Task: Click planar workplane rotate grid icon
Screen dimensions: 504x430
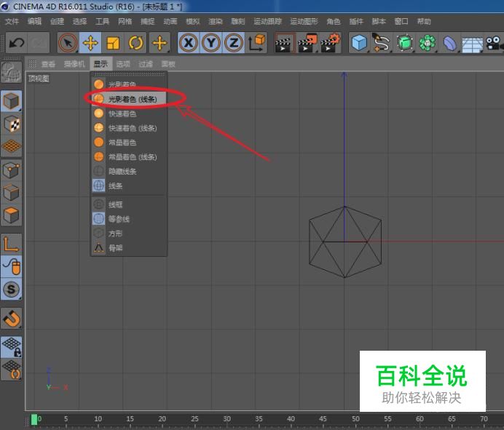Action: pyautogui.click(x=11, y=370)
